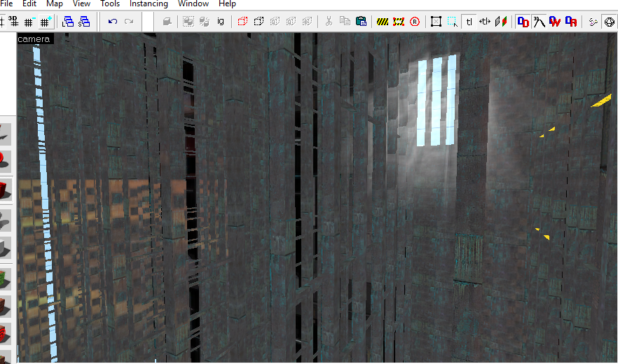Open the Tools menu
This screenshot has width=618, height=364.
point(110,4)
